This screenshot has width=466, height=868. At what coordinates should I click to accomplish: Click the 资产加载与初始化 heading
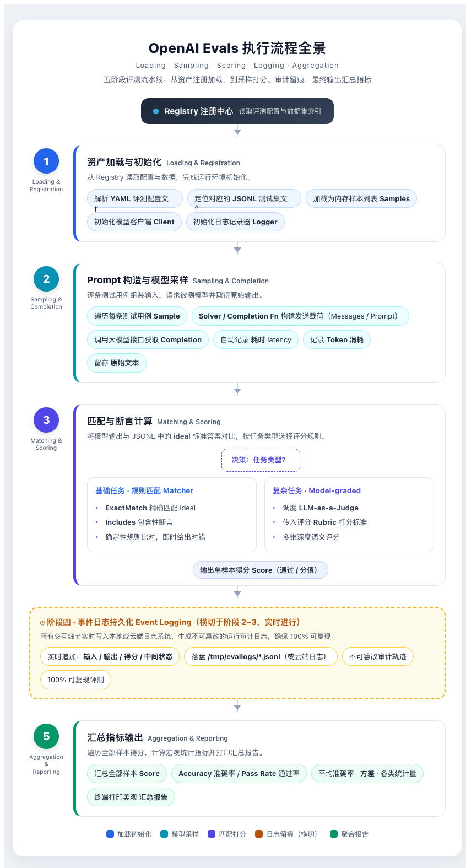point(124,162)
